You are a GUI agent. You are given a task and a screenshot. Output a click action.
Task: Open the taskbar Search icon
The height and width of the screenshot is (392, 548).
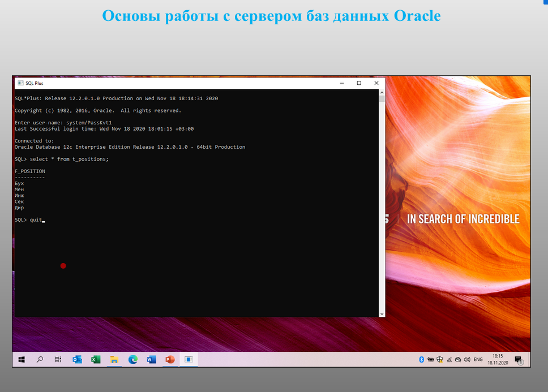pos(40,360)
